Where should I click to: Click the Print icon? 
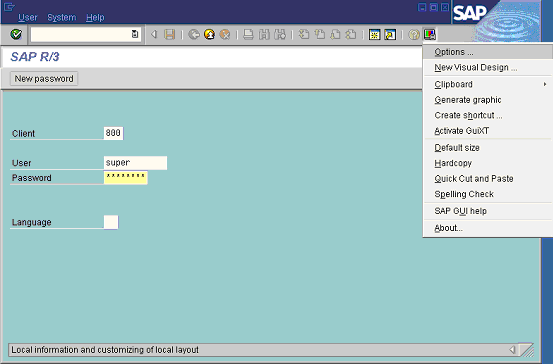[x=248, y=34]
